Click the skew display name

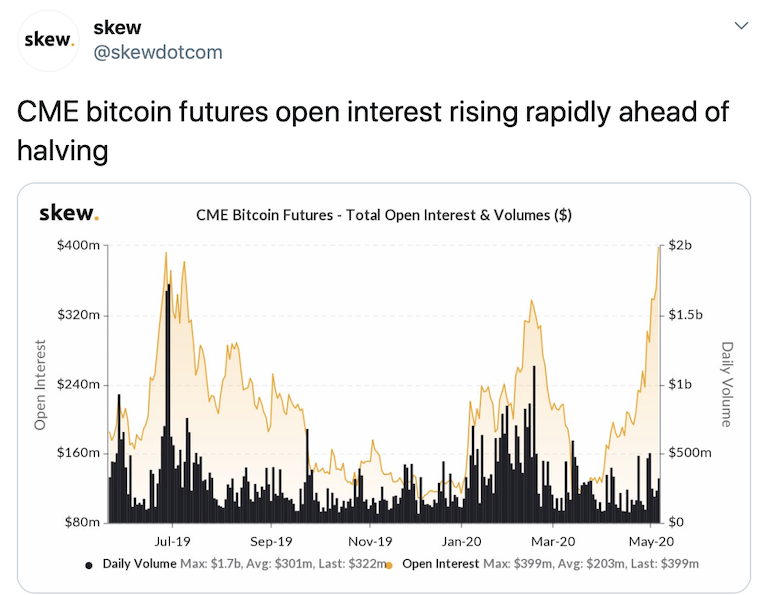pos(117,27)
